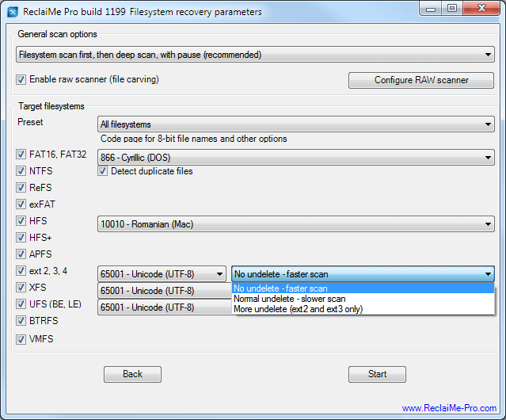Expand the Preset All filesystems dropdown
This screenshot has width=506, height=420.
point(295,124)
